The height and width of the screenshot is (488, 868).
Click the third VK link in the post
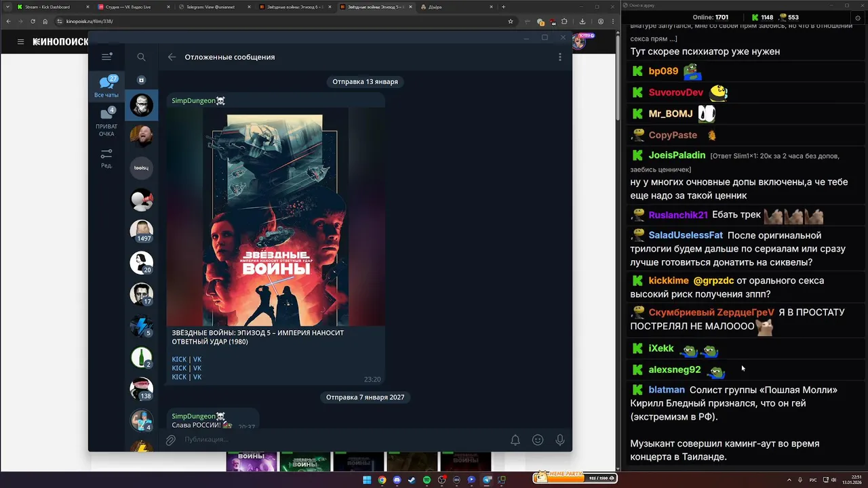(x=197, y=377)
